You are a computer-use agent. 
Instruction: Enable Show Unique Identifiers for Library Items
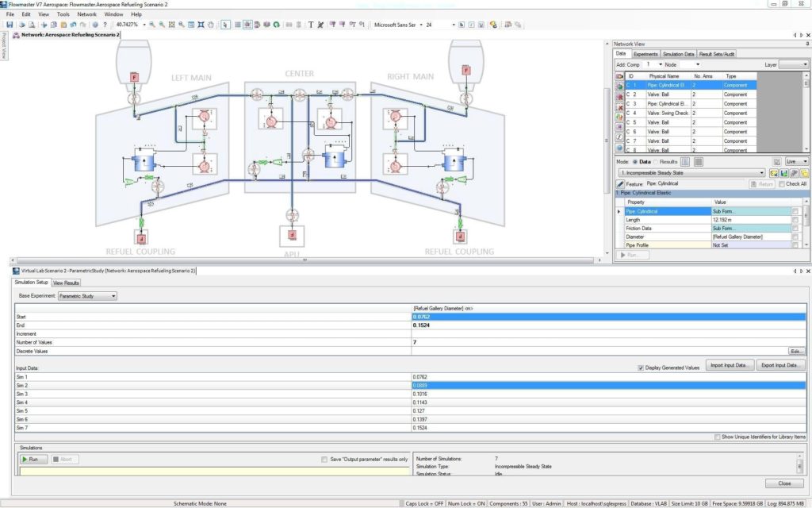click(x=717, y=437)
